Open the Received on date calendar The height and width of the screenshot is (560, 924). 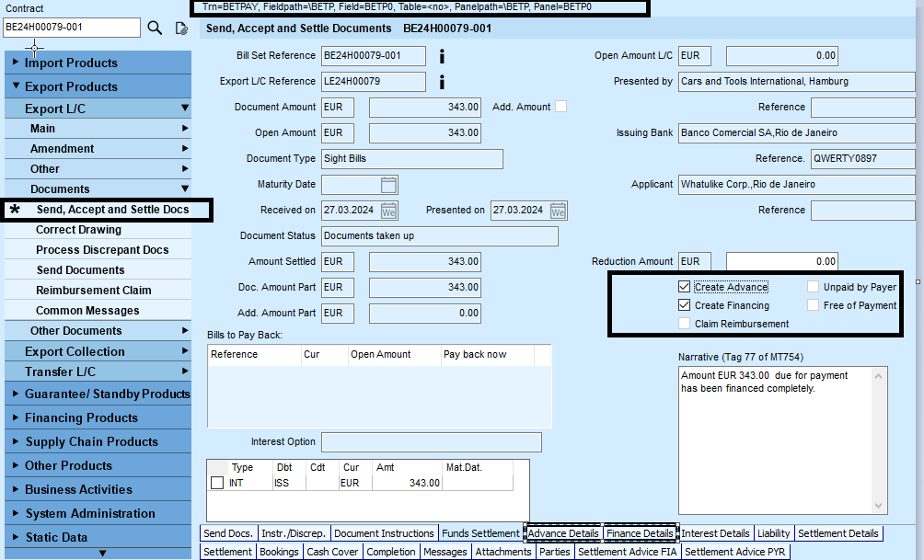pyautogui.click(x=389, y=211)
